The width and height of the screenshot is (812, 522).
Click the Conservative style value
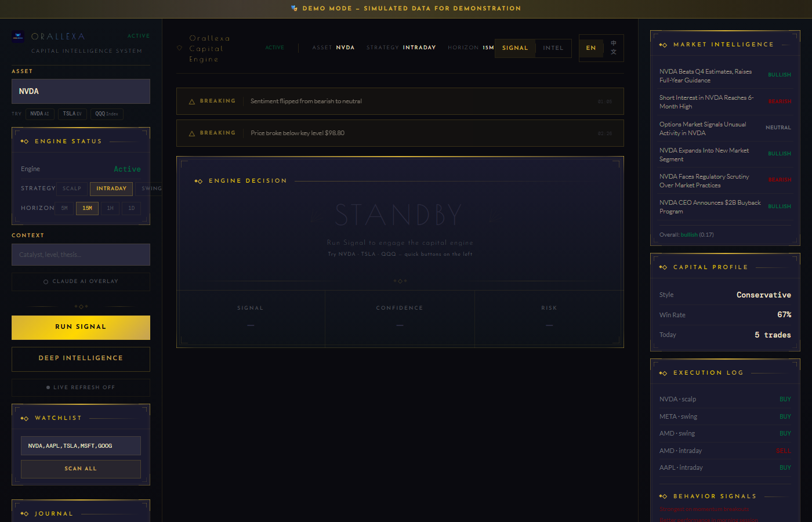point(764,295)
